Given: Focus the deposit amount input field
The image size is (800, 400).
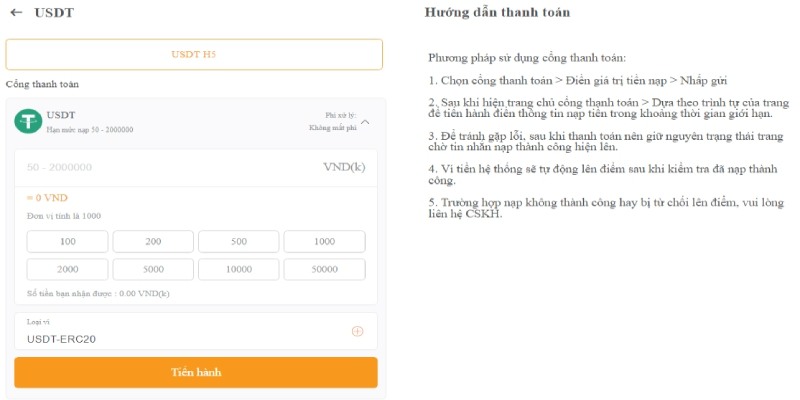Looking at the screenshot, I should pyautogui.click(x=170, y=167).
